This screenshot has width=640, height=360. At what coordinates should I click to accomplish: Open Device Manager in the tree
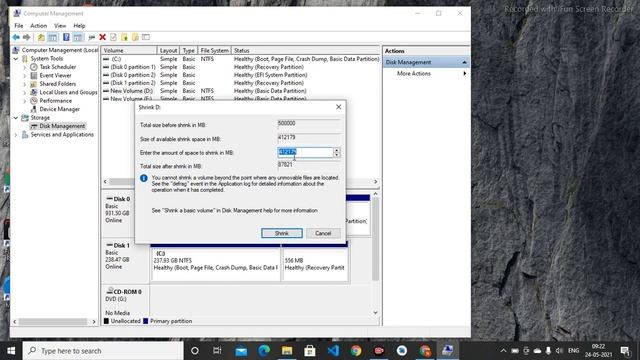coord(60,109)
